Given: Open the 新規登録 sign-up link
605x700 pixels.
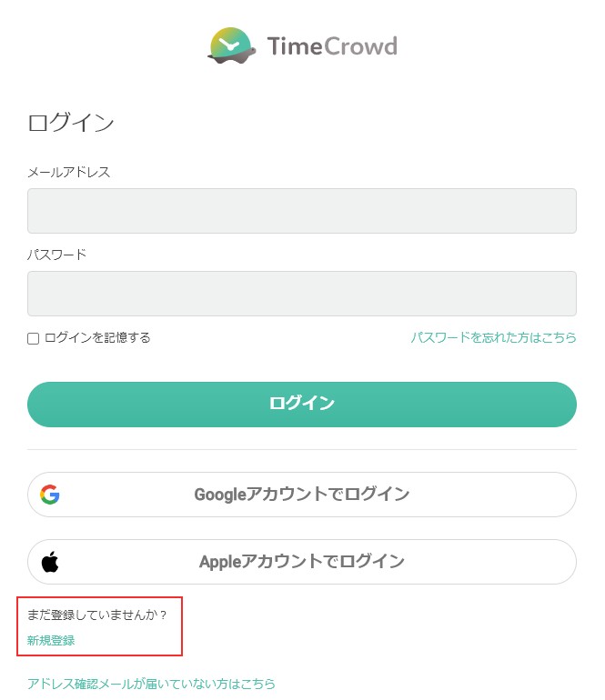Looking at the screenshot, I should point(51,641).
